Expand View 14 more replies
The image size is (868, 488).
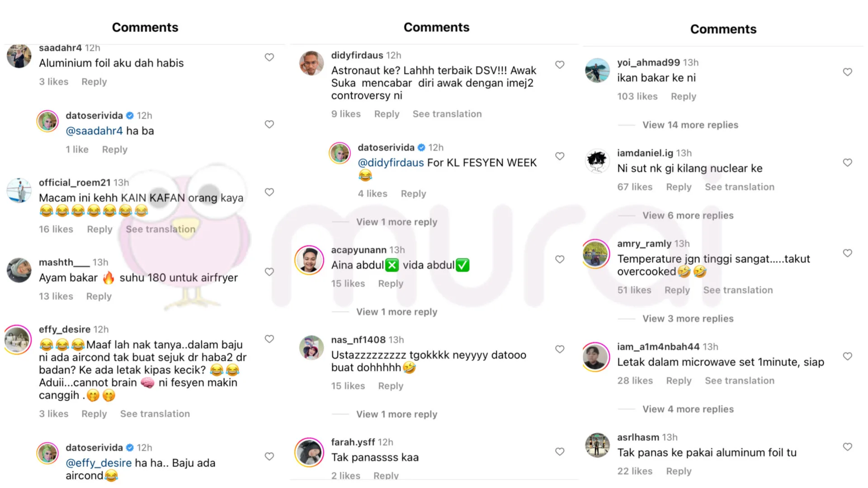[x=690, y=125]
